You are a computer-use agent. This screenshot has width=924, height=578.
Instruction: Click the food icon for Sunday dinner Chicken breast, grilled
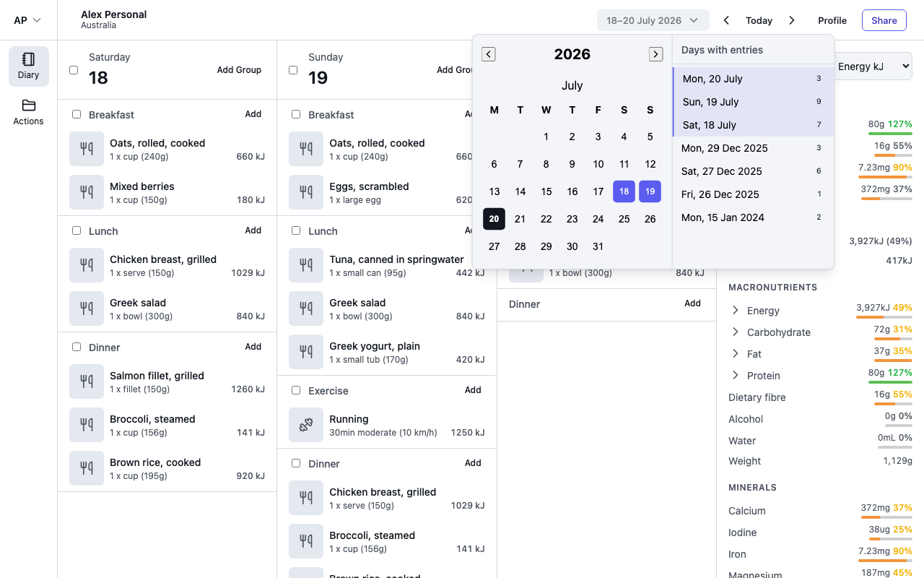click(x=306, y=498)
